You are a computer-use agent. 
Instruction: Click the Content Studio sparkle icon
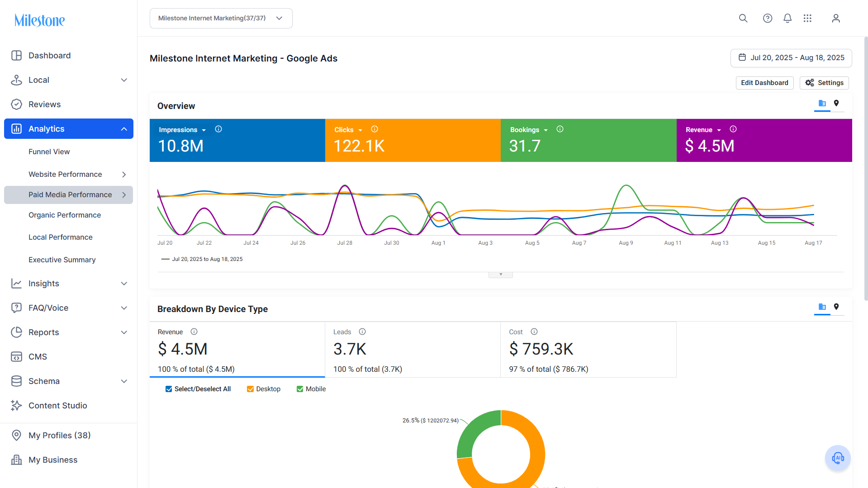[x=16, y=406]
